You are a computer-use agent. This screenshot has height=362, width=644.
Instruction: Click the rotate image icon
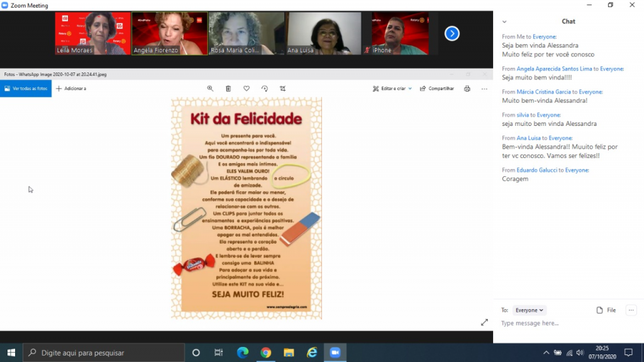click(x=265, y=89)
